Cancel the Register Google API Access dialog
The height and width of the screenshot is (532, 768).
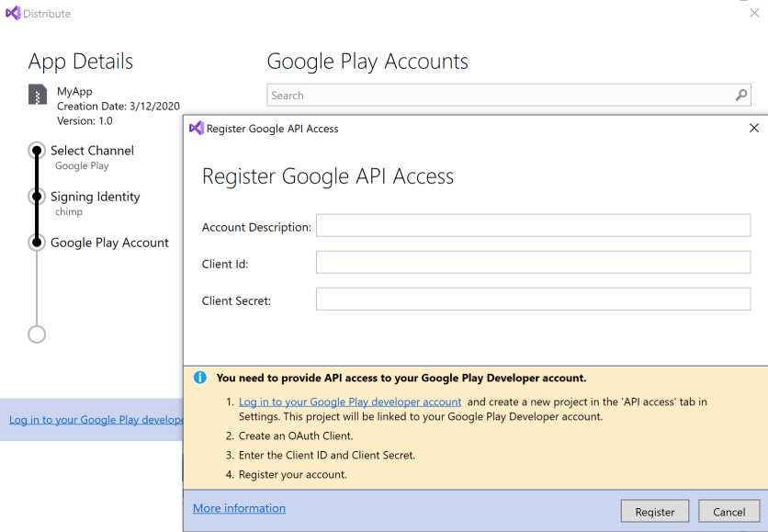[729, 511]
